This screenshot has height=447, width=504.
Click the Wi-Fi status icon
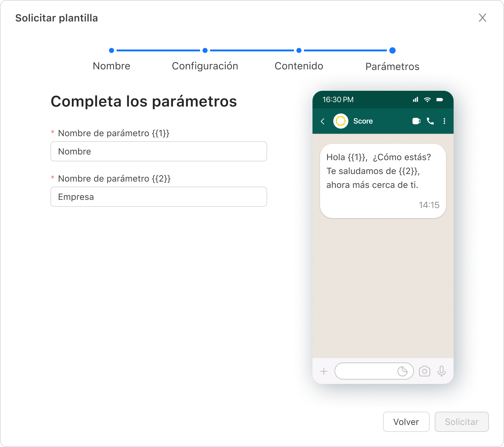coord(427,100)
